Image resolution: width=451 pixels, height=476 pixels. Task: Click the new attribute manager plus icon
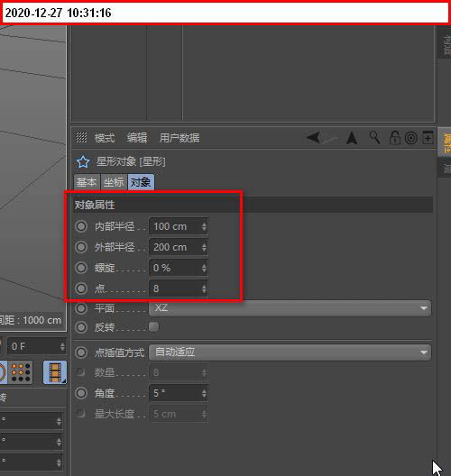pos(428,138)
